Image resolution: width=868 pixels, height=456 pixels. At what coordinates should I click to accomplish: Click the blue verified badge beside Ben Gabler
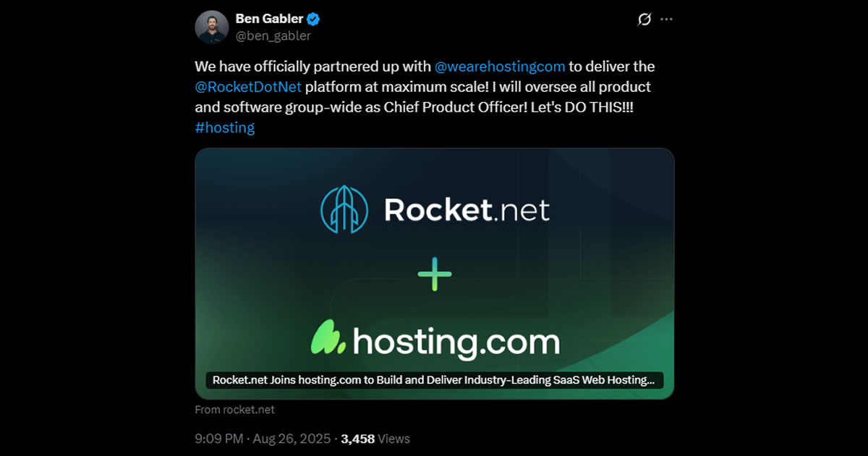(x=314, y=19)
